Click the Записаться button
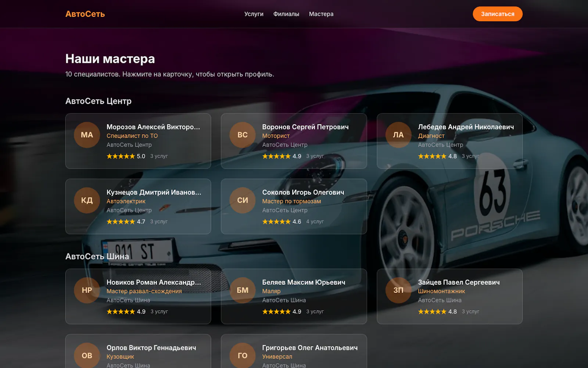588x368 pixels. point(497,14)
